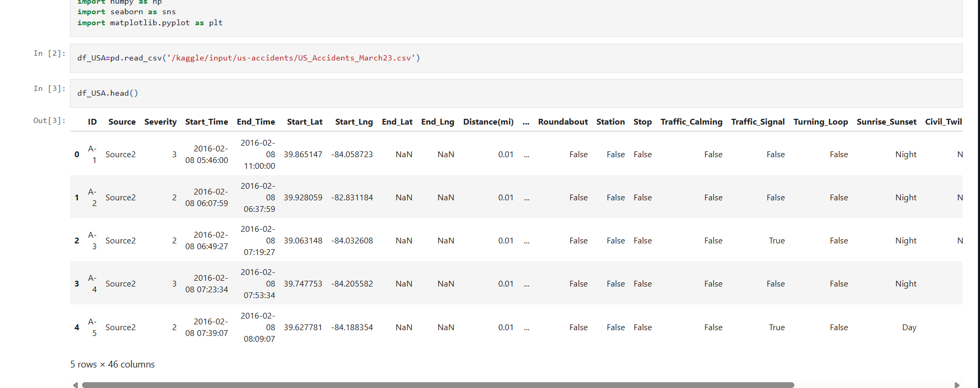Select the Sunrise_Sunset column header
The width and height of the screenshot is (980, 388).
click(886, 121)
